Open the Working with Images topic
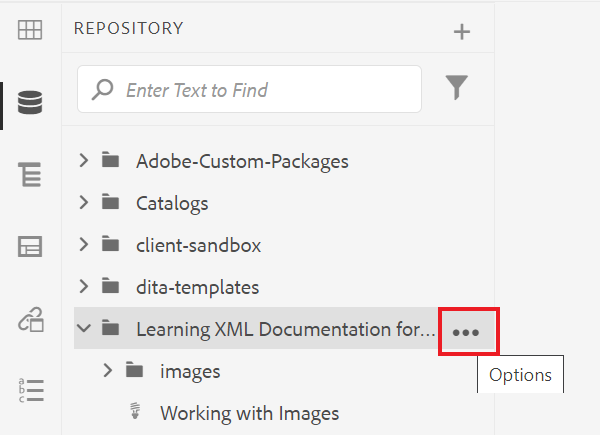 [249, 413]
